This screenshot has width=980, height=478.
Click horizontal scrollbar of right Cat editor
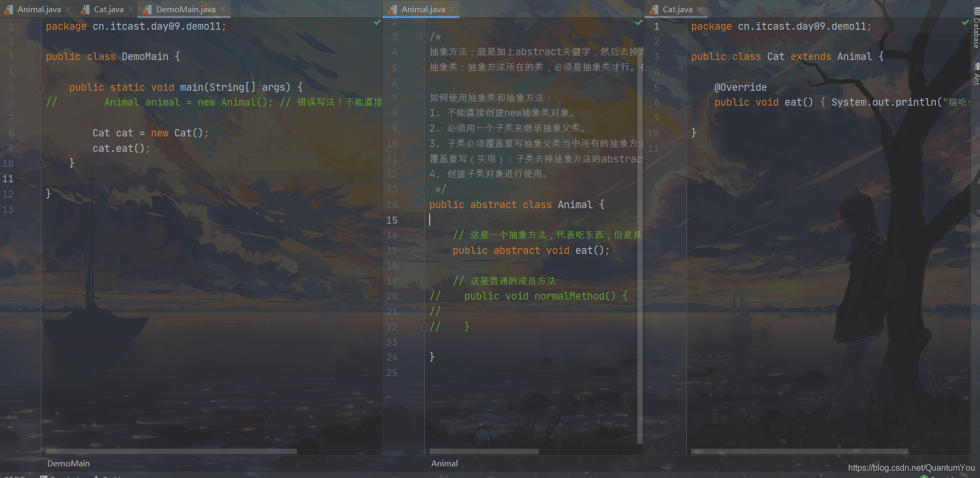[x=799, y=451]
